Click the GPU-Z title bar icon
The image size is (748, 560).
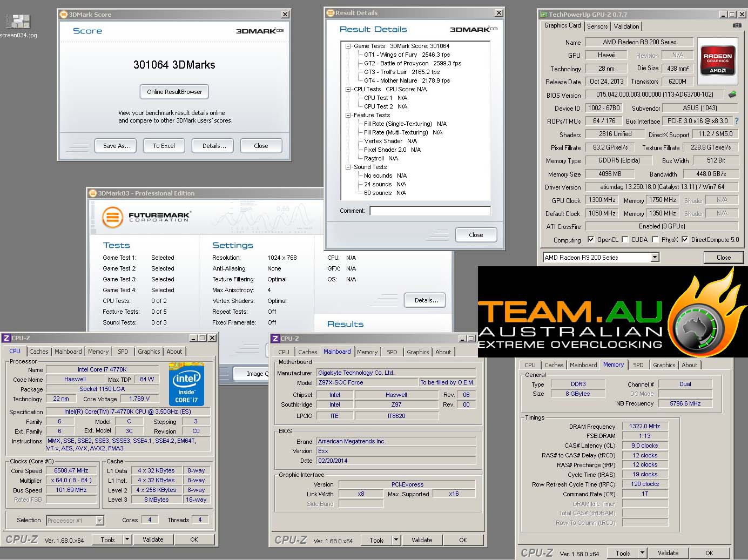pos(543,15)
